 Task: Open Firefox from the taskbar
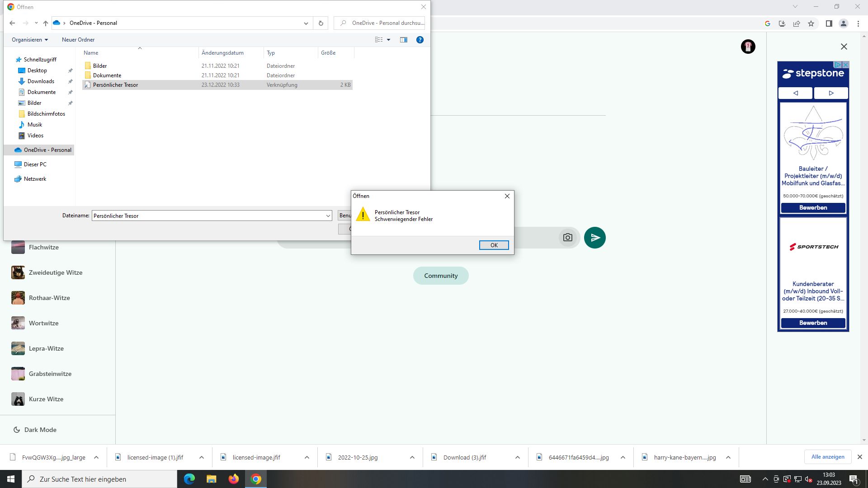click(233, 479)
